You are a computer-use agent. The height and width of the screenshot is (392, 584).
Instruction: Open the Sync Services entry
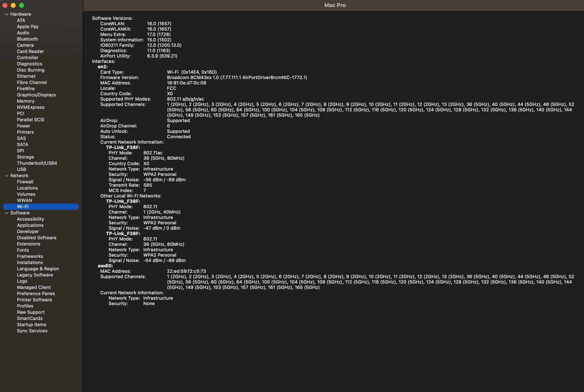tap(32, 331)
